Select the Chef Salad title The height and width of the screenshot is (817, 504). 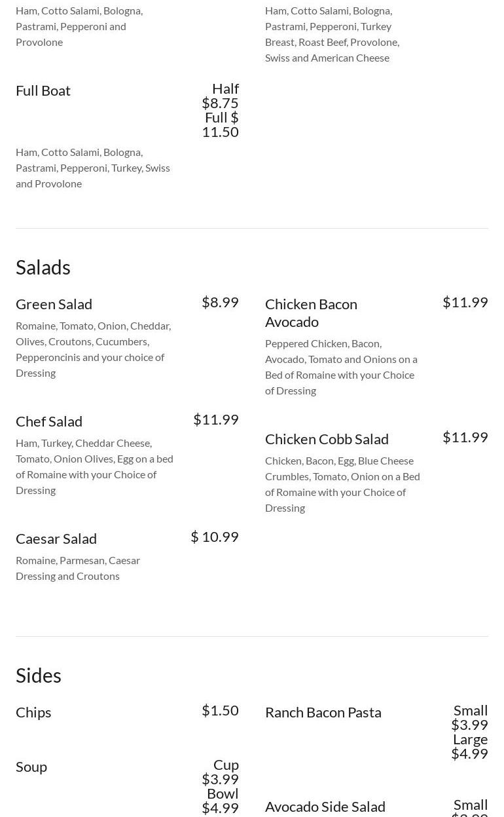coord(49,421)
